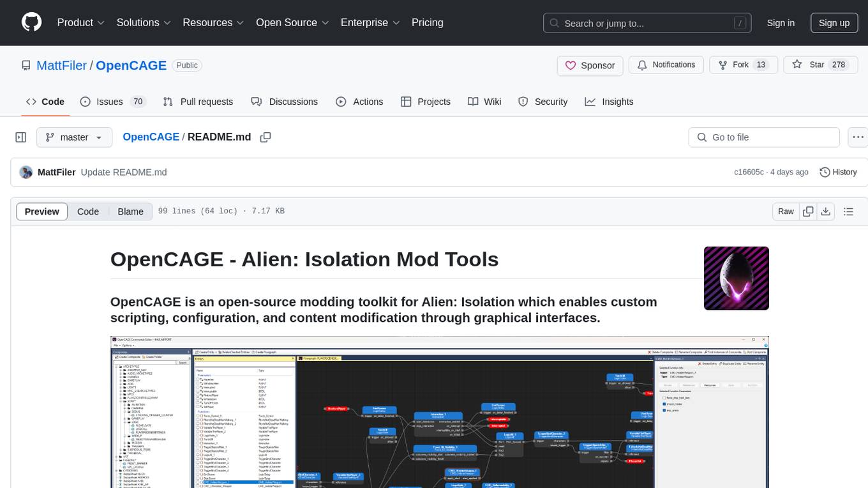Open the Raw file view

786,211
